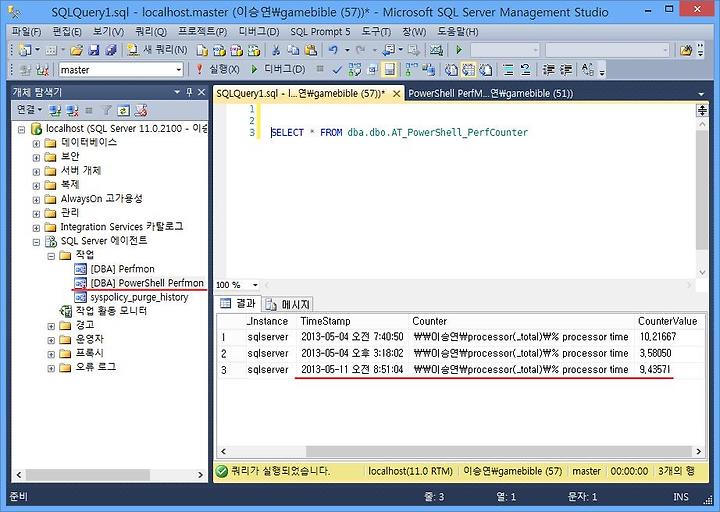Collapse the SQL Server 에이전트 node
The image size is (720, 512).
click(36, 242)
